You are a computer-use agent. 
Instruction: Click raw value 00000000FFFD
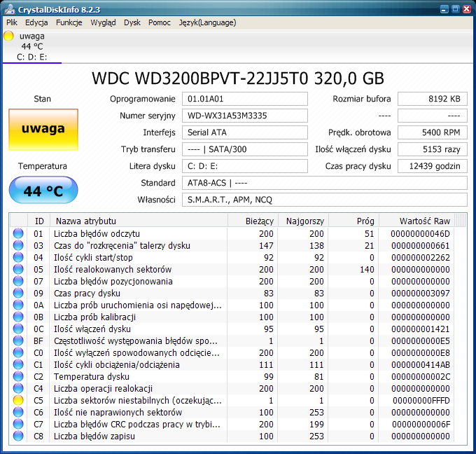421,401
